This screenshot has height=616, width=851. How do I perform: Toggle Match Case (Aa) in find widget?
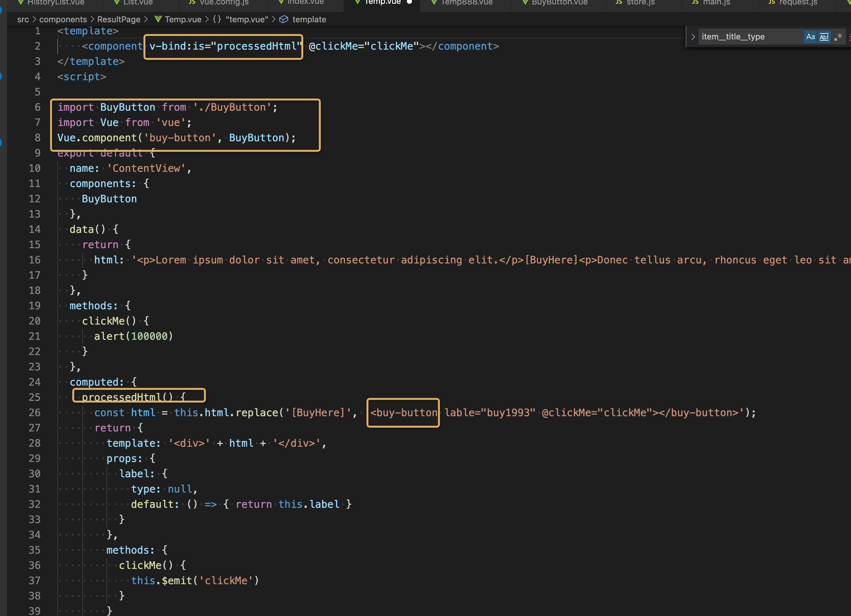810,37
